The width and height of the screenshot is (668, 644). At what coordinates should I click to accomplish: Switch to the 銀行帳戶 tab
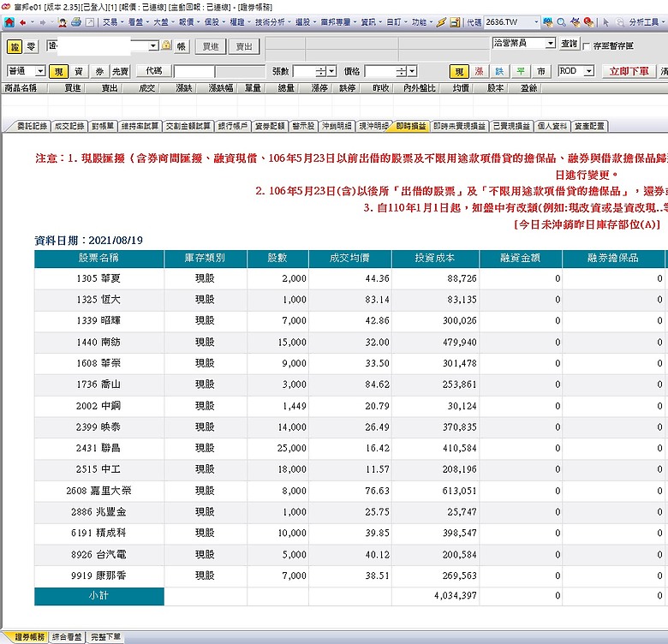[x=233, y=126]
